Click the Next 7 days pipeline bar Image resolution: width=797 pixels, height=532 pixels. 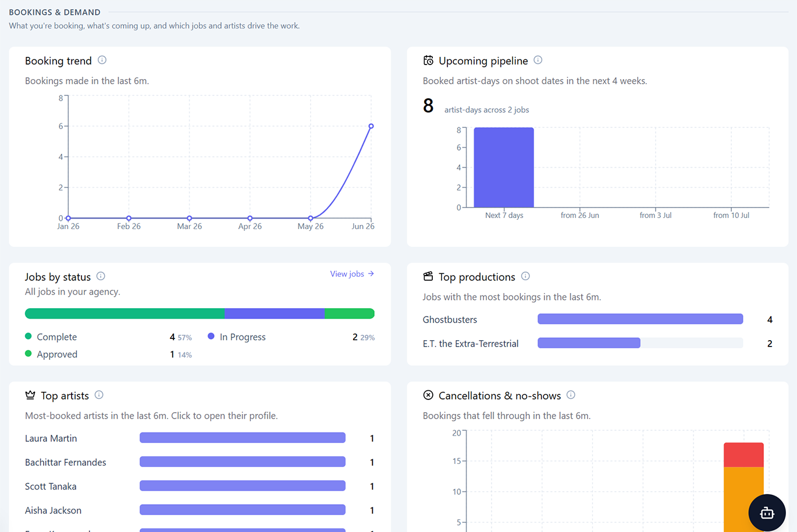(504, 167)
